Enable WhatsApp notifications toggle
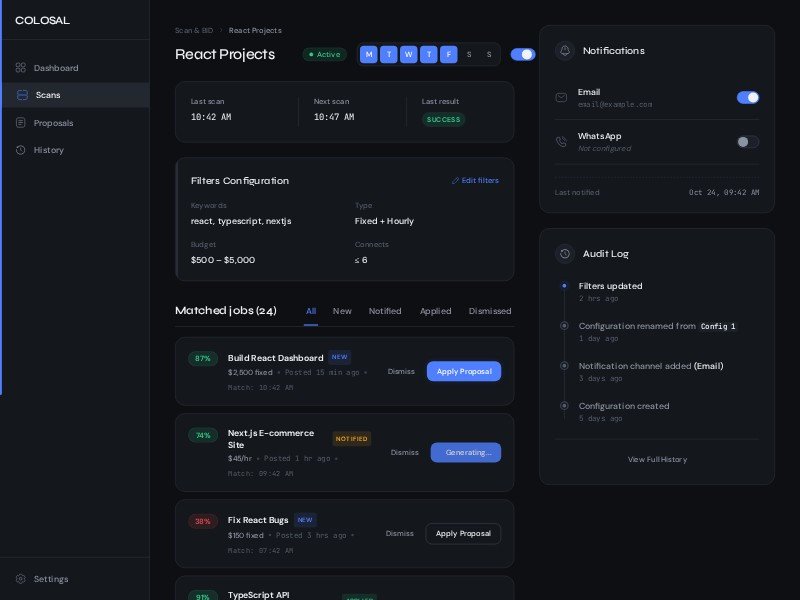 [747, 142]
